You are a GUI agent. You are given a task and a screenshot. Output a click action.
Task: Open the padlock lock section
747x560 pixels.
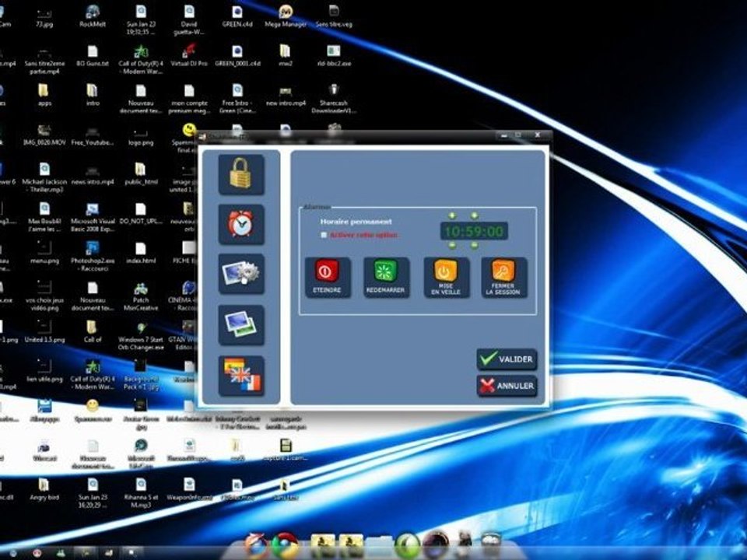point(241,174)
